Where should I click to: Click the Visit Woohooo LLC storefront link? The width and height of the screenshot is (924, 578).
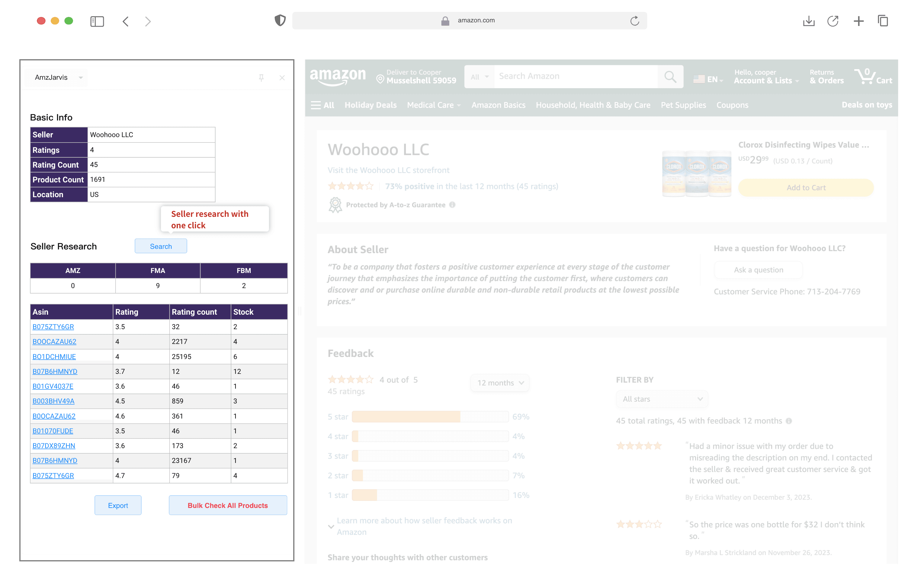point(389,170)
